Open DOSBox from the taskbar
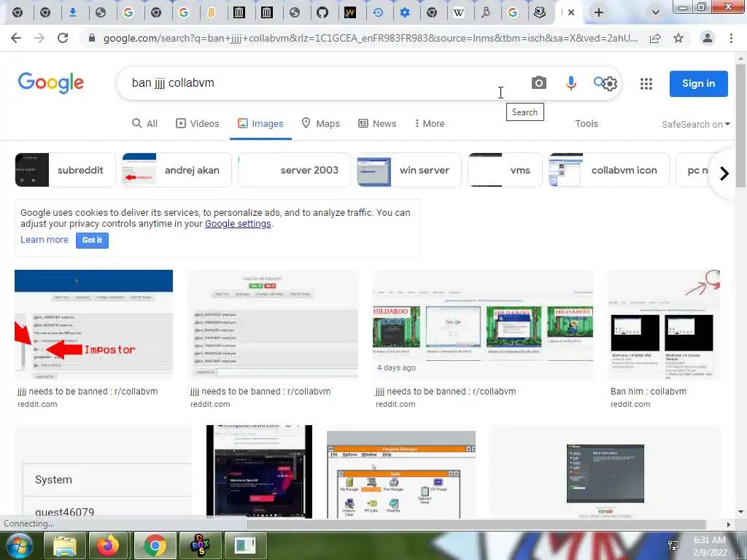This screenshot has height=560, width=747. pyautogui.click(x=200, y=545)
